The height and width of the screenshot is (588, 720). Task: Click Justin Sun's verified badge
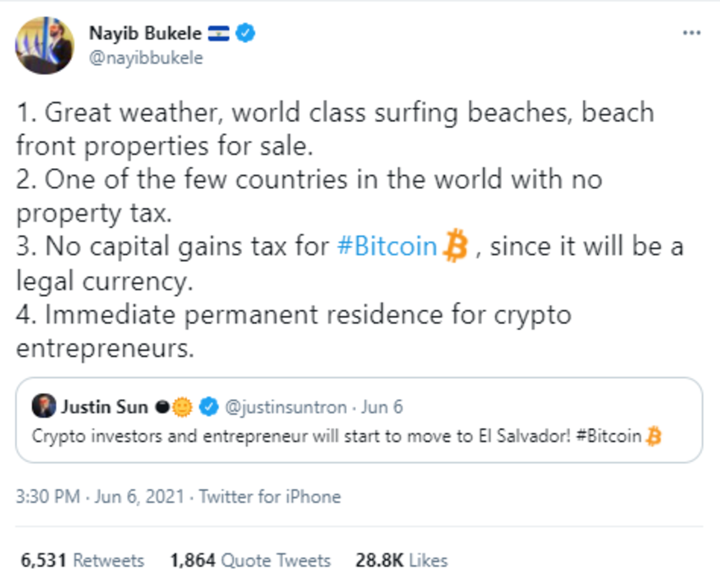tap(208, 407)
